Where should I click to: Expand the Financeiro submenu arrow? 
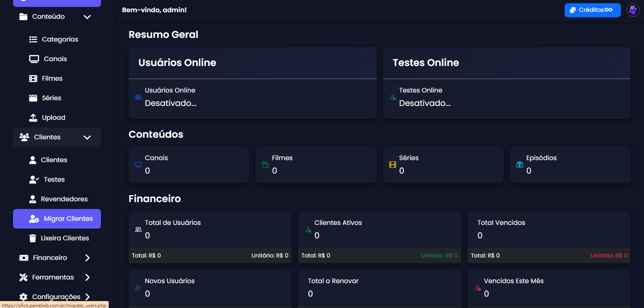tap(88, 258)
